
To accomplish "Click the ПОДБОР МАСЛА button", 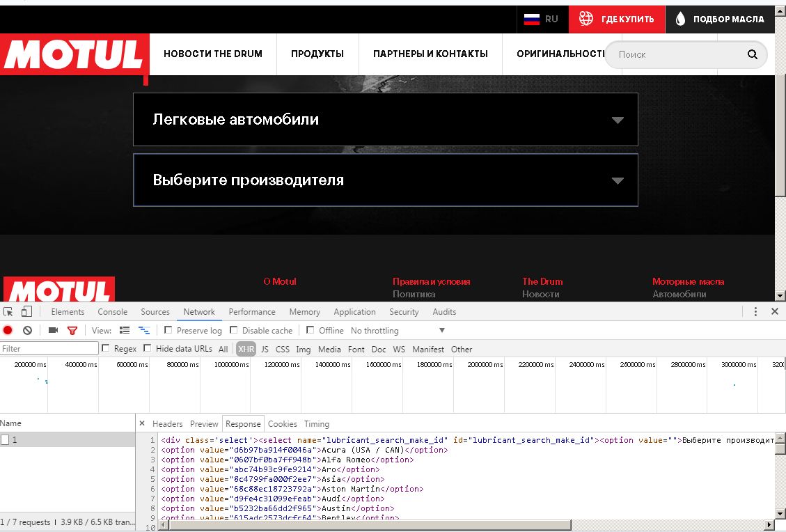I will point(720,19).
